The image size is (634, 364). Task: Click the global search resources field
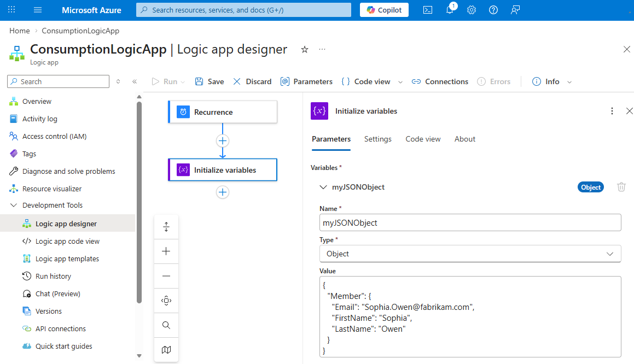click(x=243, y=10)
